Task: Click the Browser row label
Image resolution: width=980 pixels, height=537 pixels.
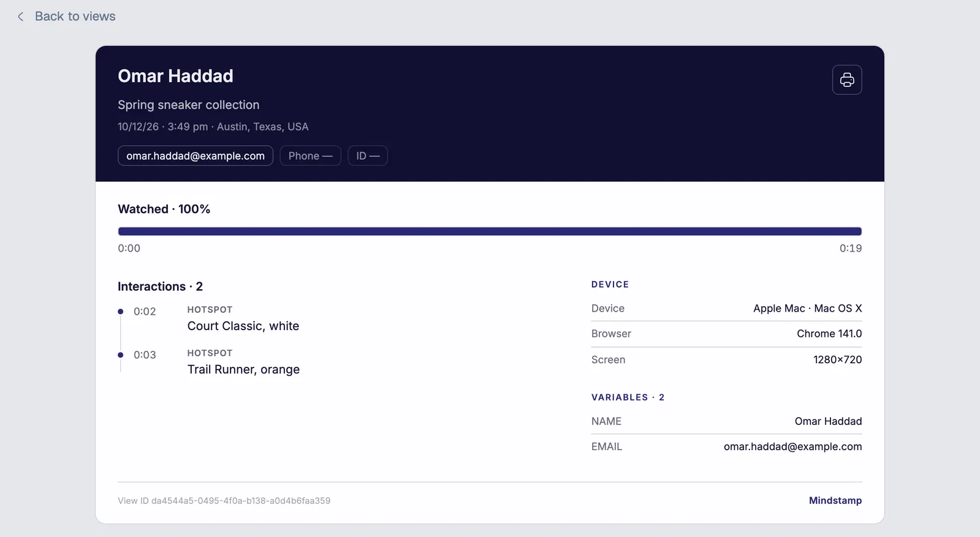Action: (611, 334)
